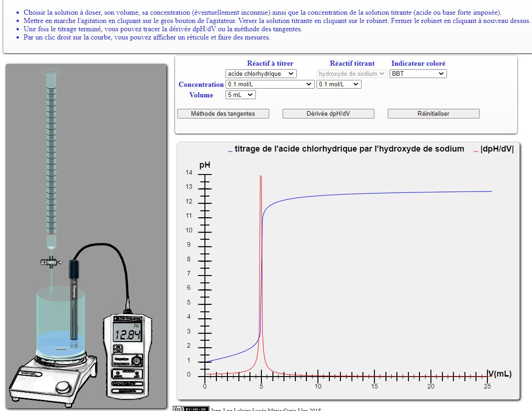Viewport: 532px width, 411px height.
Task: Toggle the red |dpH/dV| legend entry
Action: (x=494, y=149)
